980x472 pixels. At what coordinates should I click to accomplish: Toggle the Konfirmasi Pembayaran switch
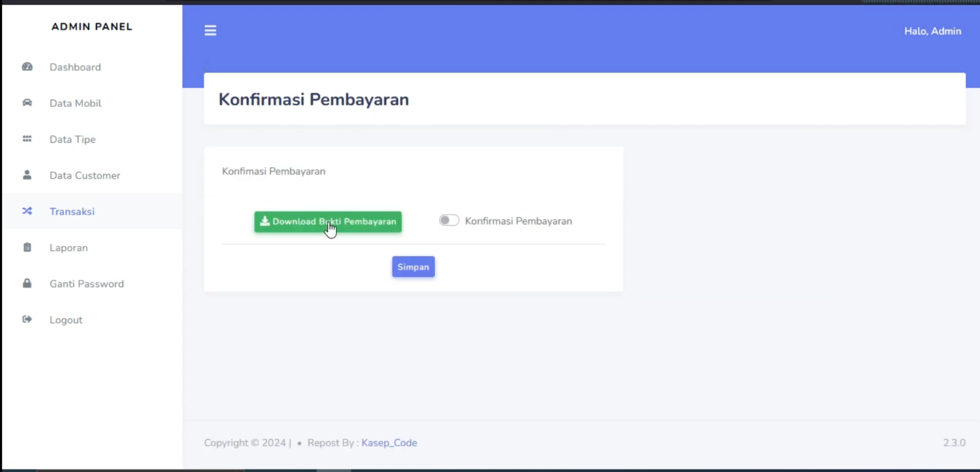coord(449,220)
